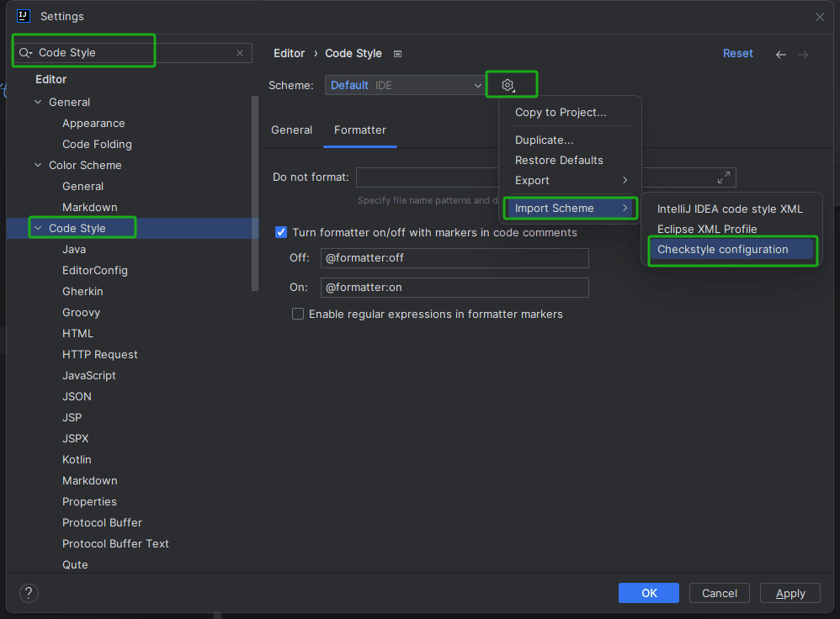The image size is (840, 619).
Task: Enable regular expressions in formatter markers
Action: (x=298, y=314)
